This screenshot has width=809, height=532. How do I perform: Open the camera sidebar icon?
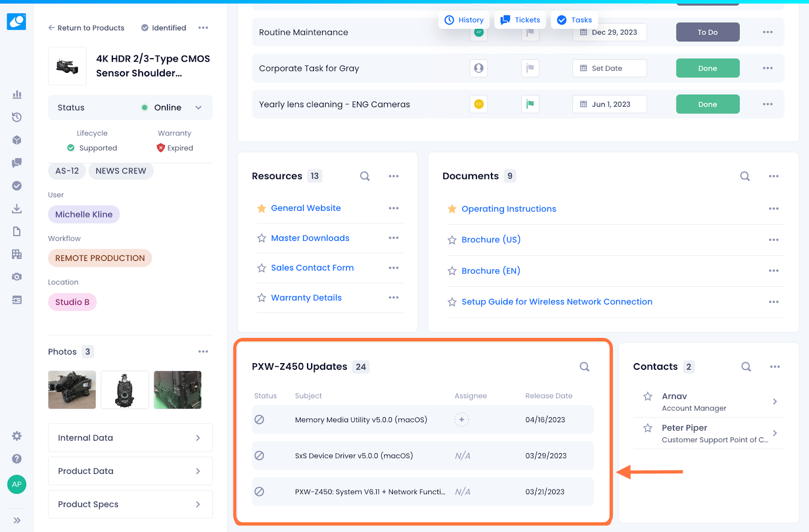(x=17, y=277)
